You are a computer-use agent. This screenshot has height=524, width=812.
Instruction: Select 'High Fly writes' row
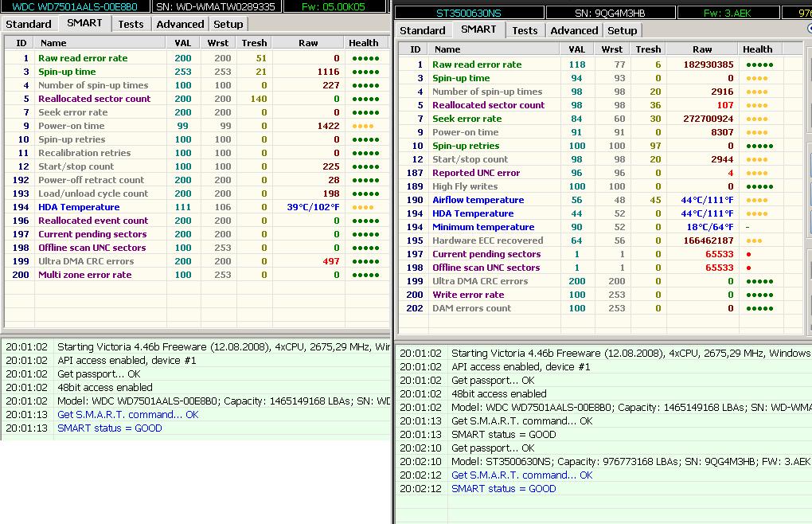tap(601, 186)
